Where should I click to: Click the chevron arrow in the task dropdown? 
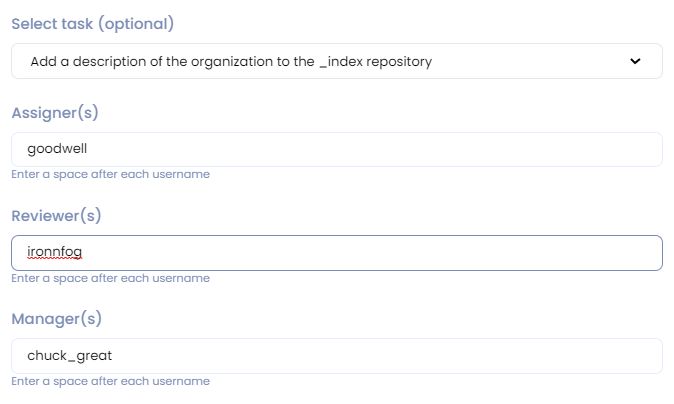(x=635, y=61)
